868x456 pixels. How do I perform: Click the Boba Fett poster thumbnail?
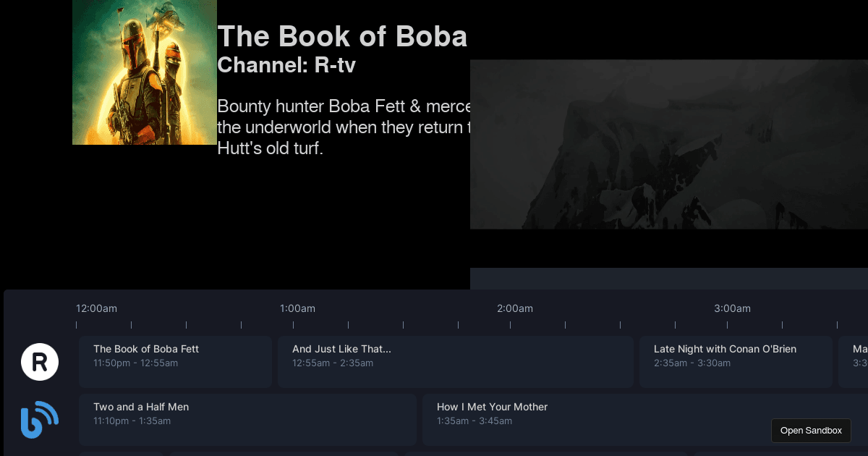coord(145,72)
